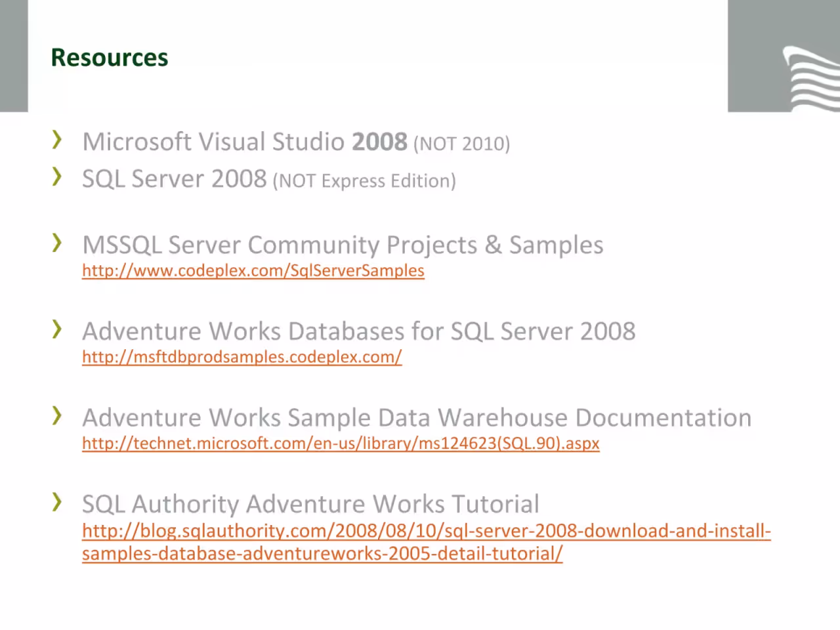Click the chevron bullet beside SQL Authority Tutorial
This screenshot has width=840, height=630.
click(57, 502)
